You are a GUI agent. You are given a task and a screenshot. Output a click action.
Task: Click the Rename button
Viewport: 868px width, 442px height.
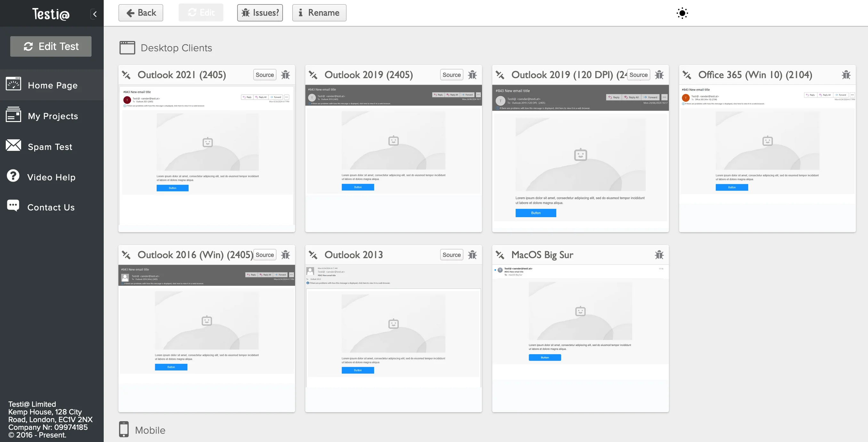tap(319, 13)
